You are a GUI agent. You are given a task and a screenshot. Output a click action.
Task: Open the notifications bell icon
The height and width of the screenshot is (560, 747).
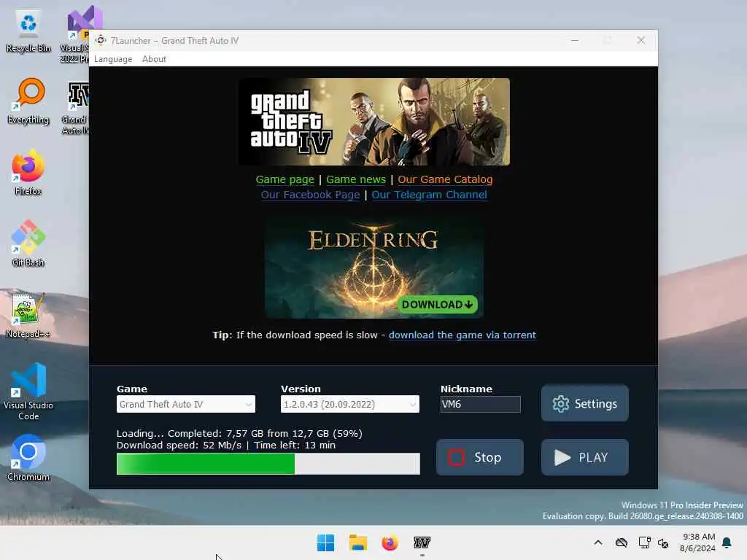[x=727, y=542]
